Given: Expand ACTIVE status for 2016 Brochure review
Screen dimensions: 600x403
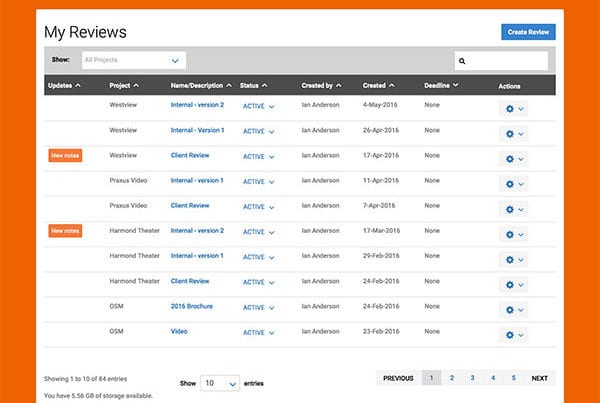Looking at the screenshot, I should (259, 308).
